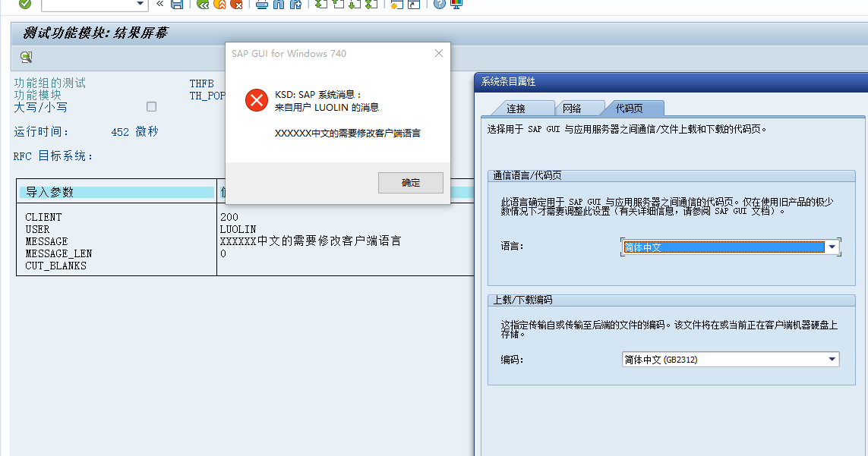The width and height of the screenshot is (868, 456).
Task: Click the display icon below the screen title
Action: coord(26,57)
